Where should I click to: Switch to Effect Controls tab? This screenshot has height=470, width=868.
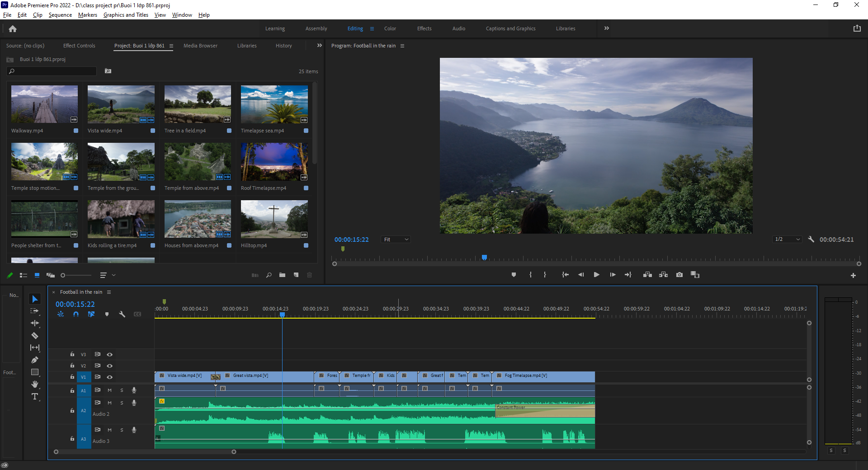[x=79, y=46]
